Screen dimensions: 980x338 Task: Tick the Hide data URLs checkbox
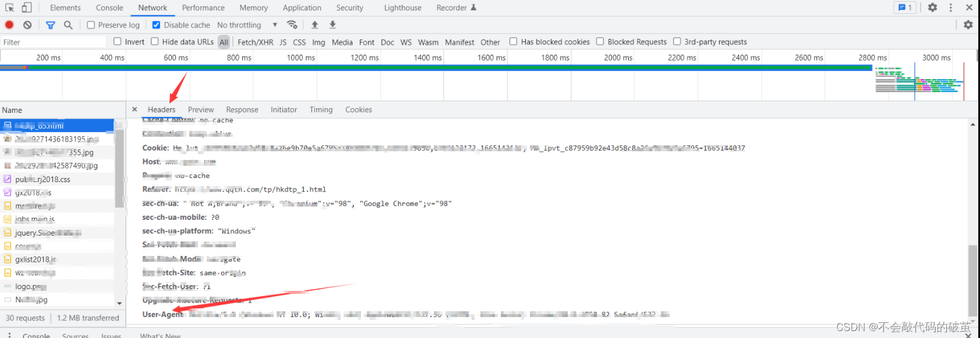pyautogui.click(x=155, y=41)
